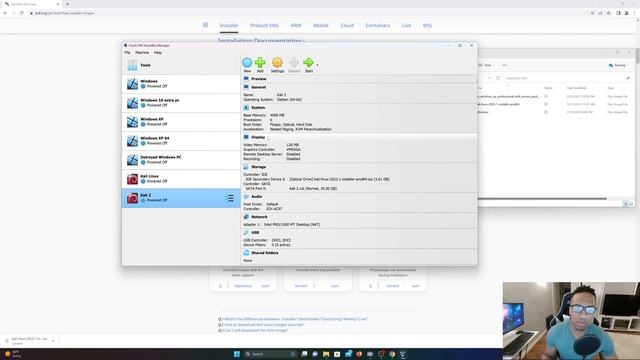Click File Explorer horizontal scrollbar
This screenshot has width=640, height=360.
point(542,199)
